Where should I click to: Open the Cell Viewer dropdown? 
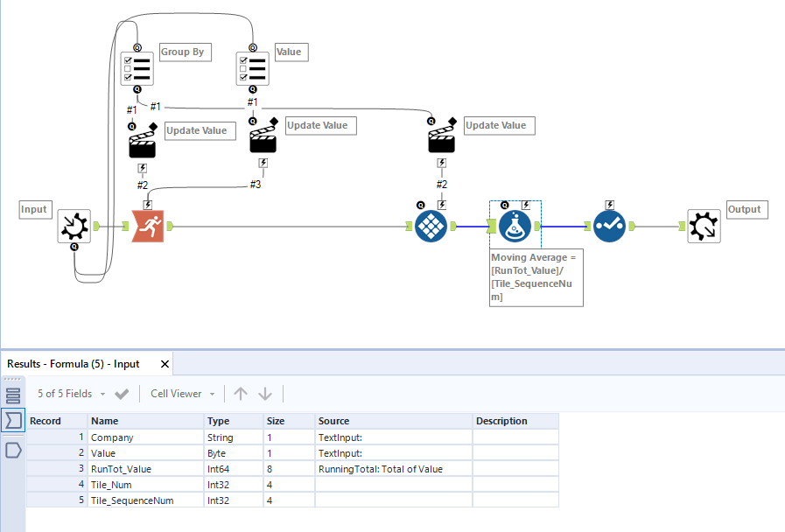pyautogui.click(x=181, y=394)
